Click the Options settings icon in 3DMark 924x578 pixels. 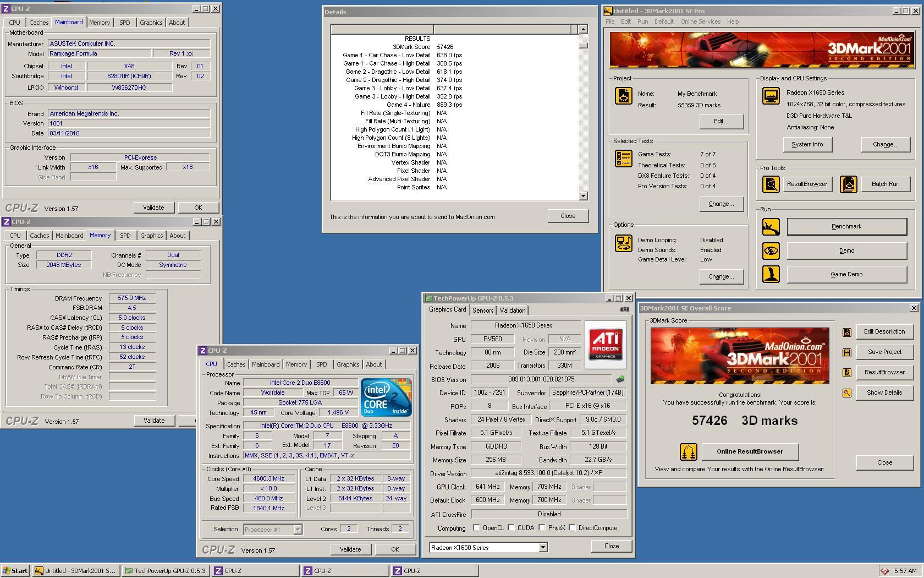[623, 243]
